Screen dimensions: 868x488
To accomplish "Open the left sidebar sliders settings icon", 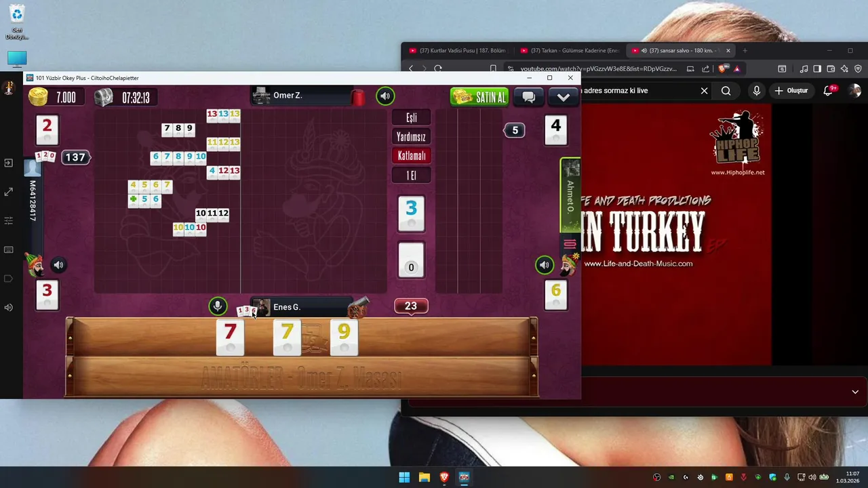I will tap(9, 221).
